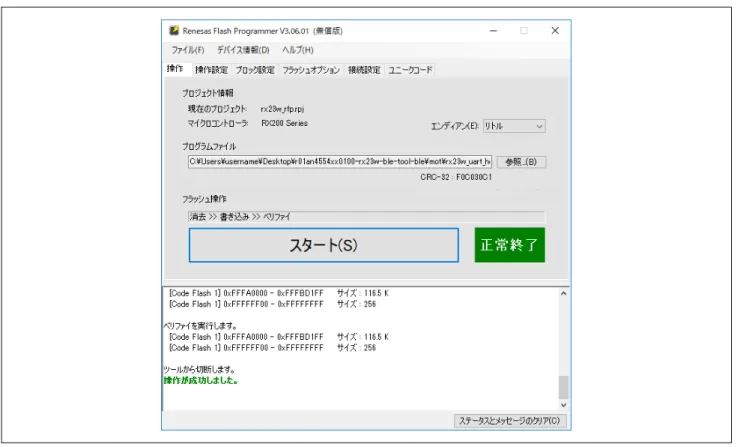
Task: Switch to the 操作設定 tab
Action: [x=211, y=70]
